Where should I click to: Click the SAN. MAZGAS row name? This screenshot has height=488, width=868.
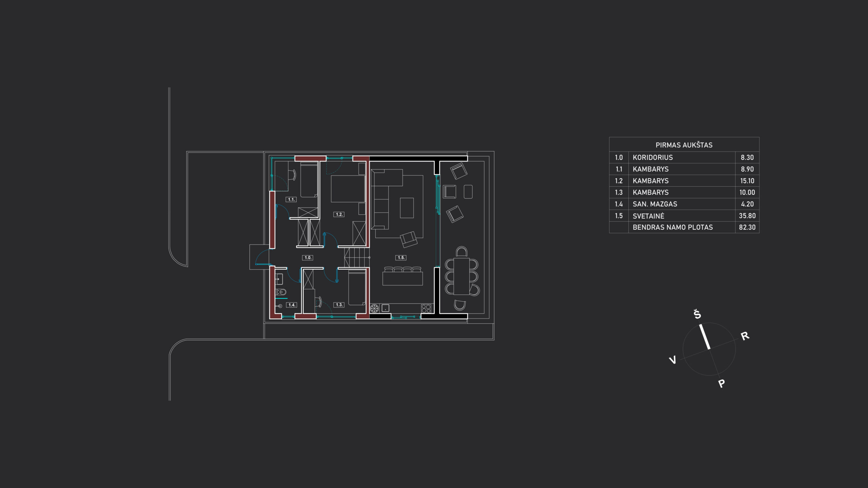[655, 204]
